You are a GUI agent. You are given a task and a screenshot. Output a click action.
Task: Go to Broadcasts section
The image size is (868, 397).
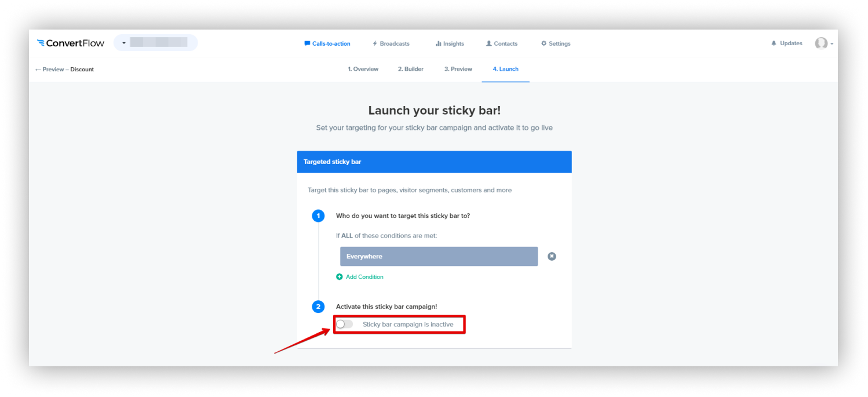coord(391,43)
